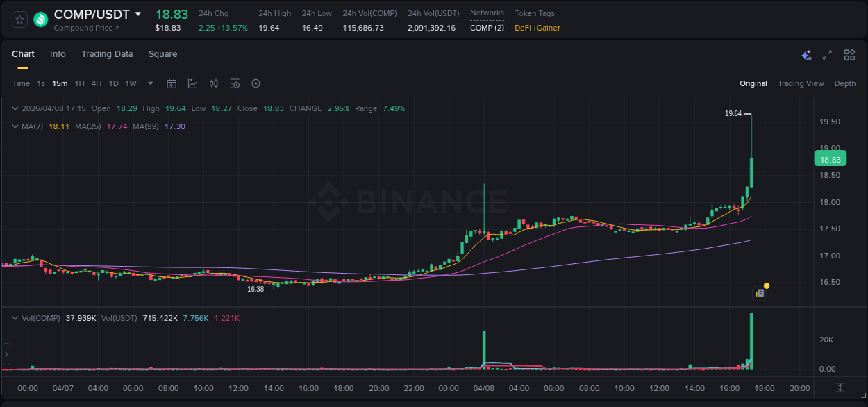Click the fullscreen expand icon

(826, 54)
